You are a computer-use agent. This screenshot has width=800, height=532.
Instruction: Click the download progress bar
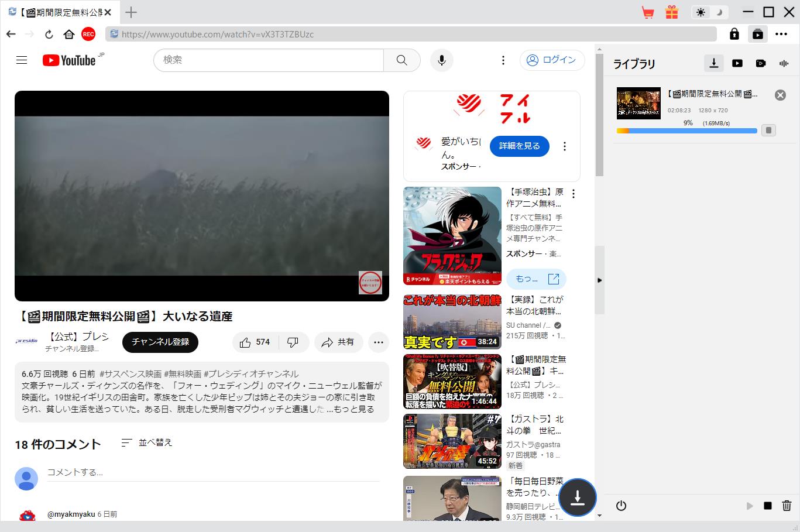[686, 131]
